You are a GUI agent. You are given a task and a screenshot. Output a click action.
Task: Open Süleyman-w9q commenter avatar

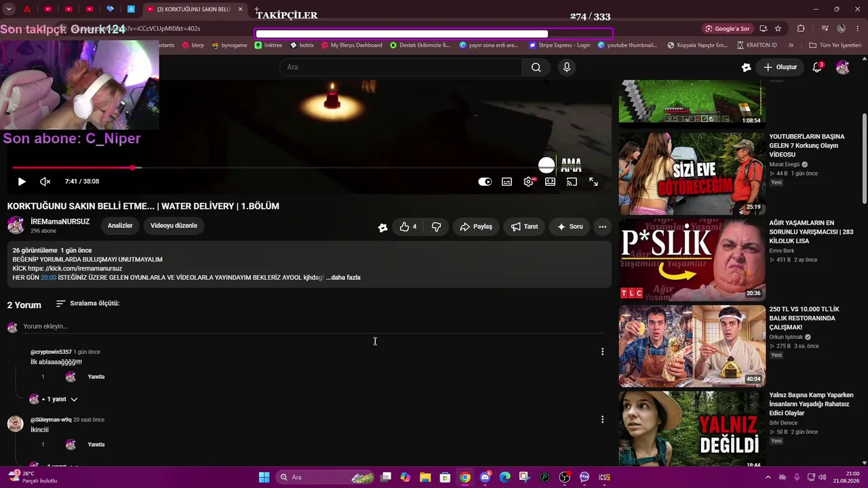[x=15, y=424]
